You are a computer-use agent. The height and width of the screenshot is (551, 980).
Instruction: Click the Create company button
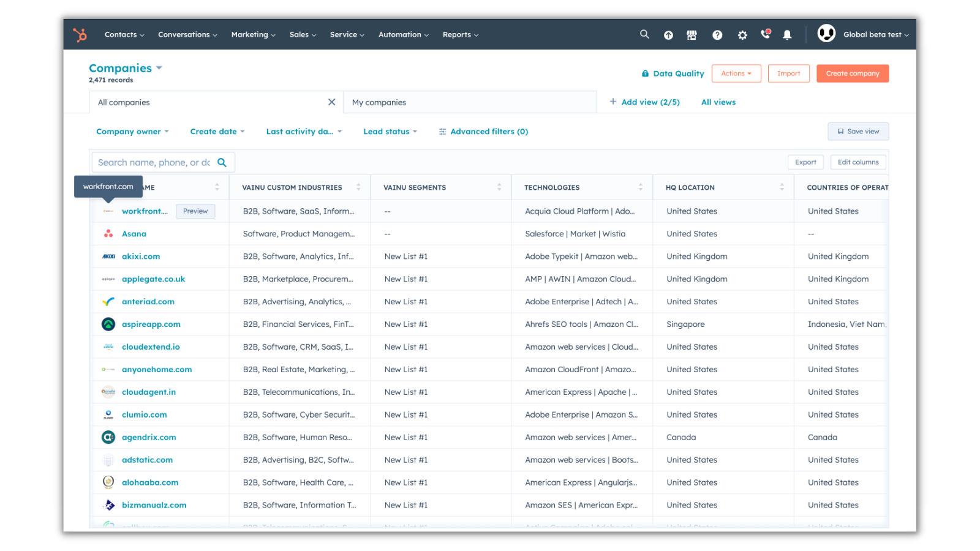click(852, 73)
